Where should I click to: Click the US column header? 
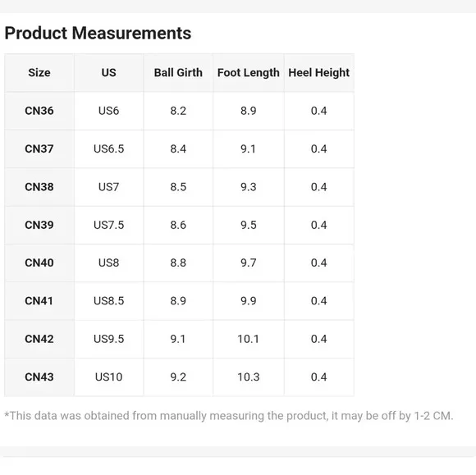[108, 72]
